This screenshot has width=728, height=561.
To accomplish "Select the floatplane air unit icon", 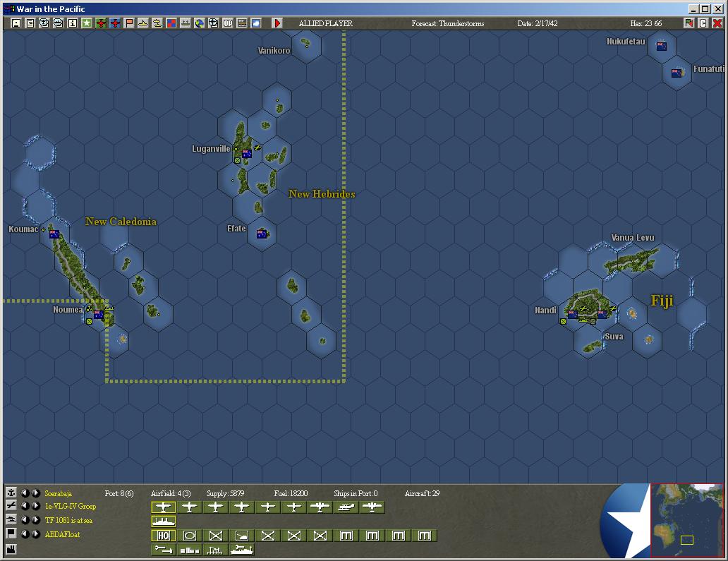I will [x=346, y=507].
